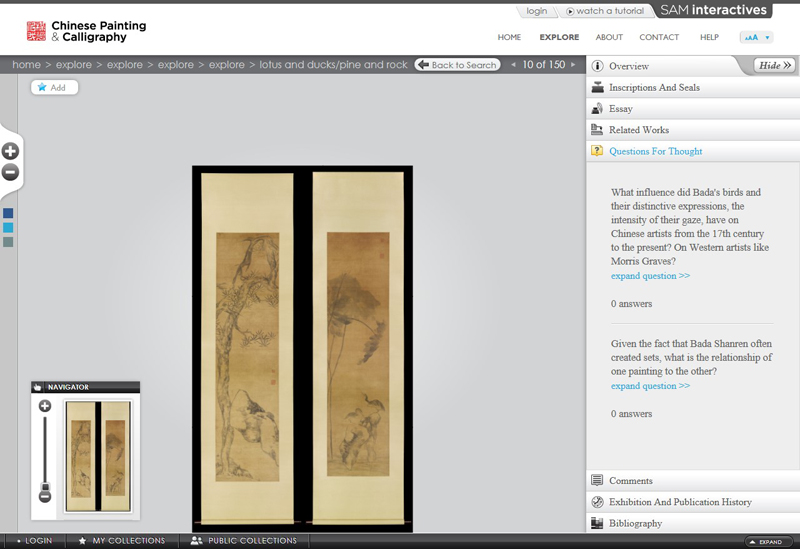Viewport: 800px width, 549px height.
Task: Click the Related Works icon
Action: pyautogui.click(x=597, y=130)
